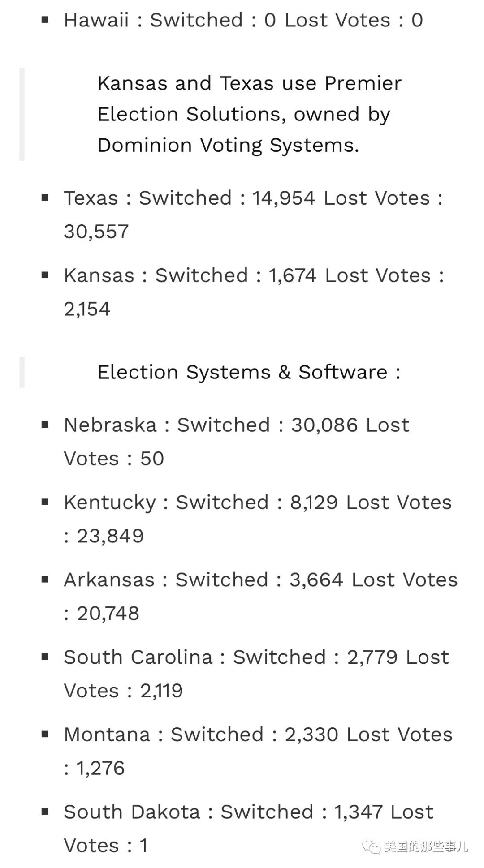Click the WeChat watermark logo icon
Image resolution: width=484 pixels, height=868 pixels.
(x=372, y=847)
